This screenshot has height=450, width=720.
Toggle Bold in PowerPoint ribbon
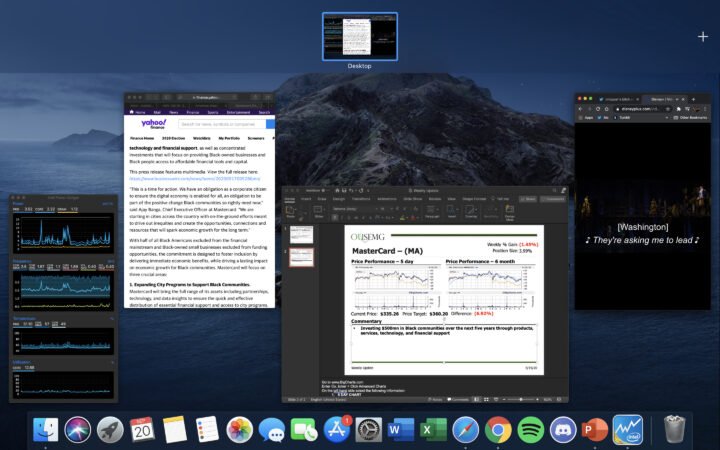(x=335, y=217)
